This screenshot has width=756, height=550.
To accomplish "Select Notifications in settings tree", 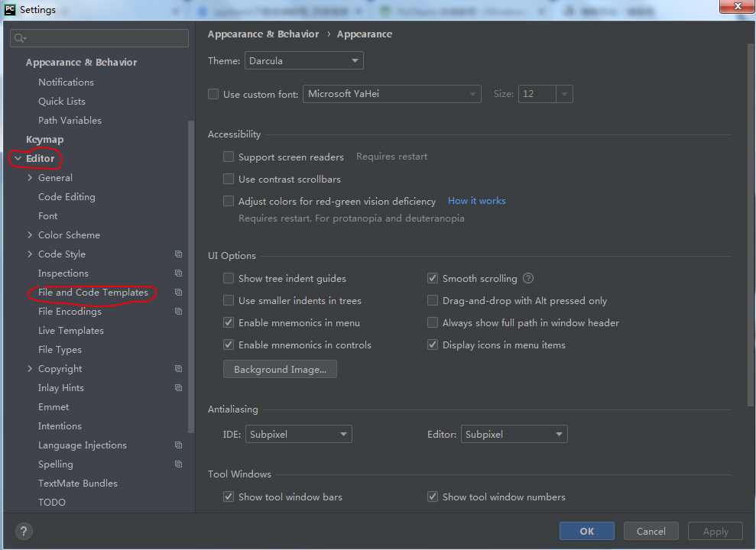I will point(66,82).
